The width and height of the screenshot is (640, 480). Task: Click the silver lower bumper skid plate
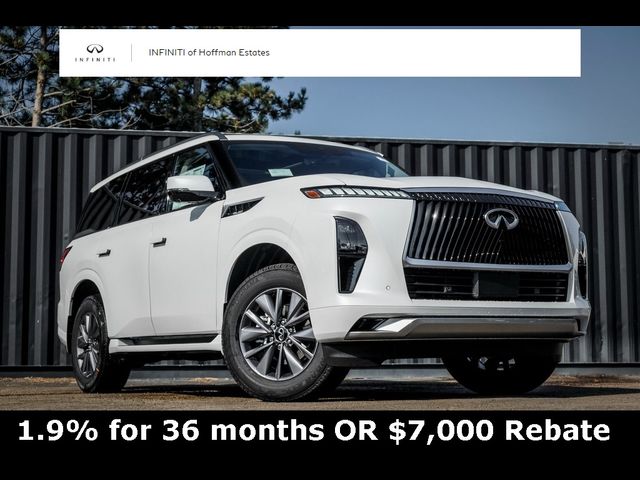(x=465, y=327)
